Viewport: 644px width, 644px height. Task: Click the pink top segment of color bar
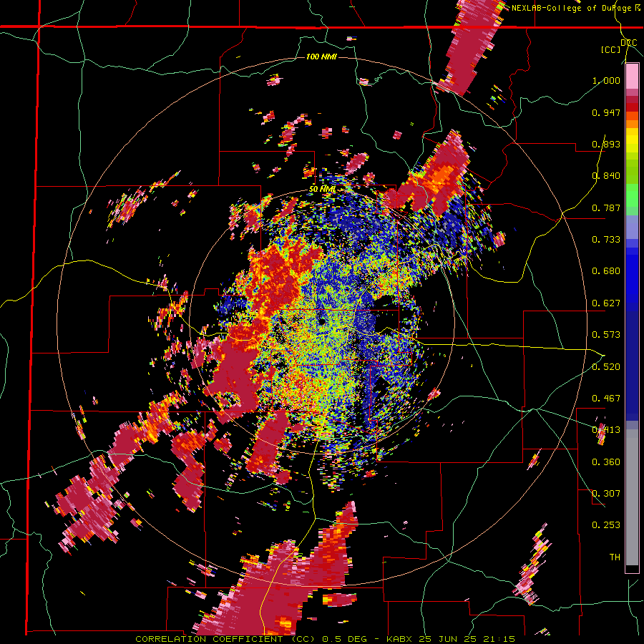click(x=632, y=77)
